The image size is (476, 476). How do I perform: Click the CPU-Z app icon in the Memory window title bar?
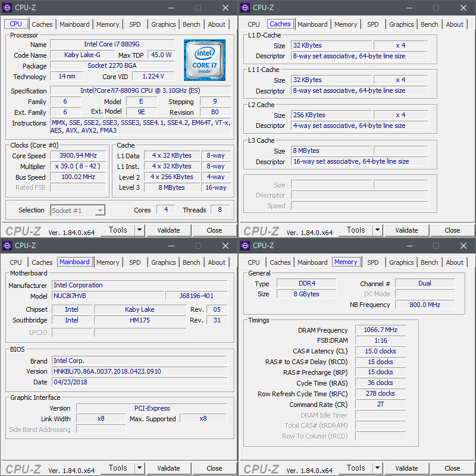click(x=245, y=246)
